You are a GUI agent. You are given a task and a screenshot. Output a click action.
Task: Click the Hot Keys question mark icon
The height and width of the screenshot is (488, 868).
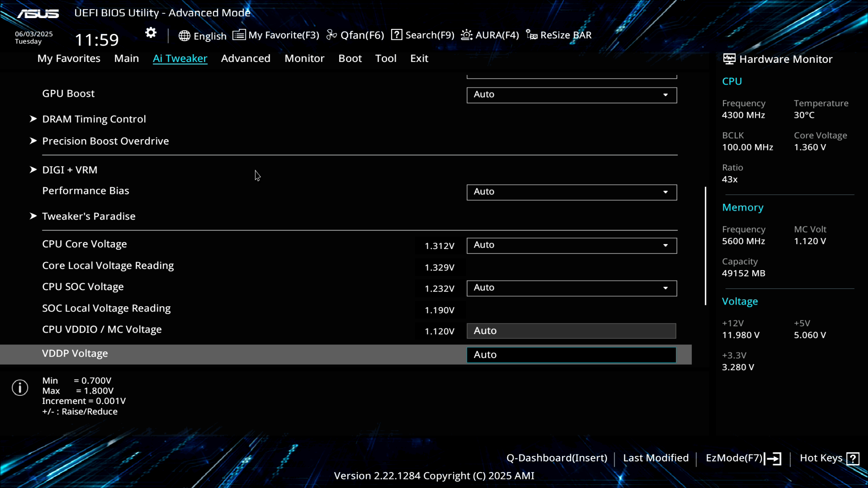(853, 459)
